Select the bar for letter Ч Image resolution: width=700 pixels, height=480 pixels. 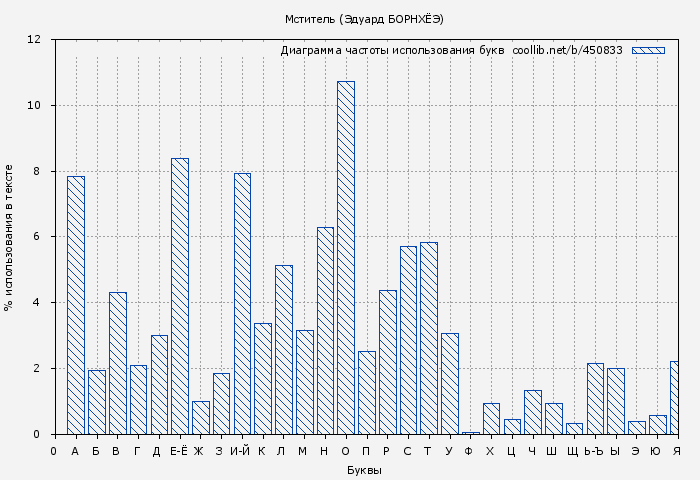click(x=533, y=412)
